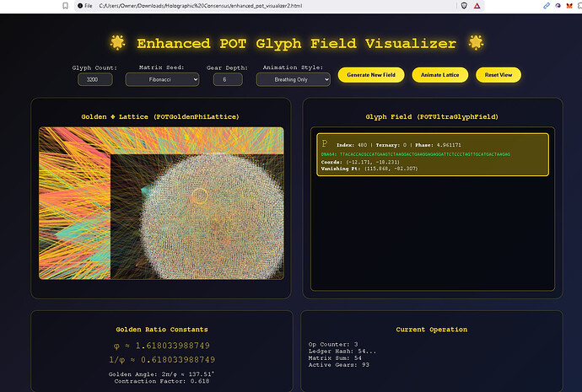This screenshot has width=582, height=392.
Task: Click the left sun icon beside the title
Action: [116, 42]
